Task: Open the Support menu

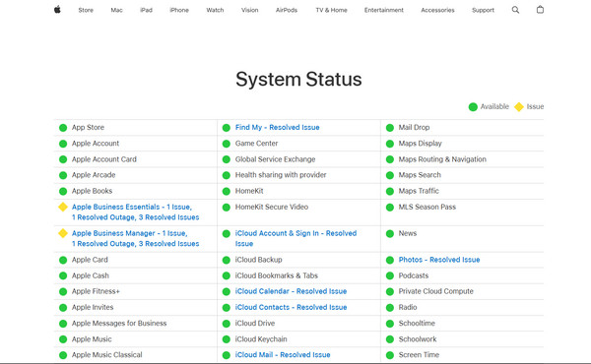Action: [x=483, y=10]
